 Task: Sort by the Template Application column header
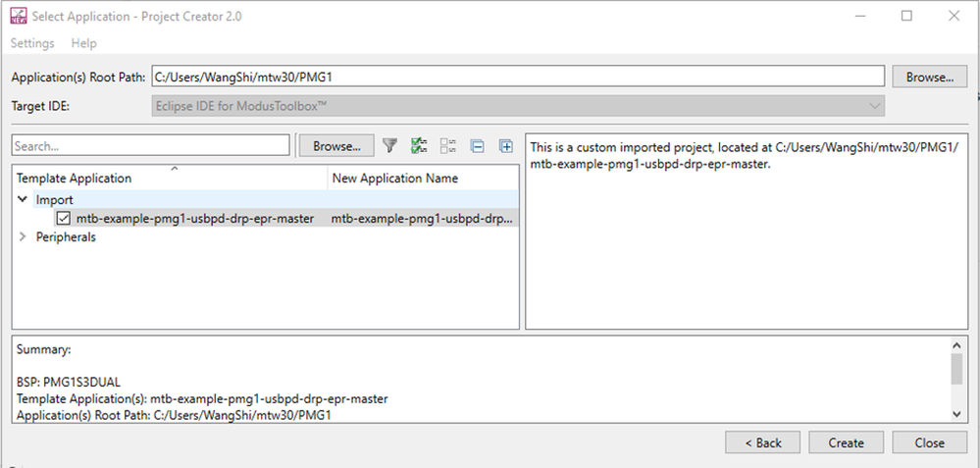[x=170, y=179]
